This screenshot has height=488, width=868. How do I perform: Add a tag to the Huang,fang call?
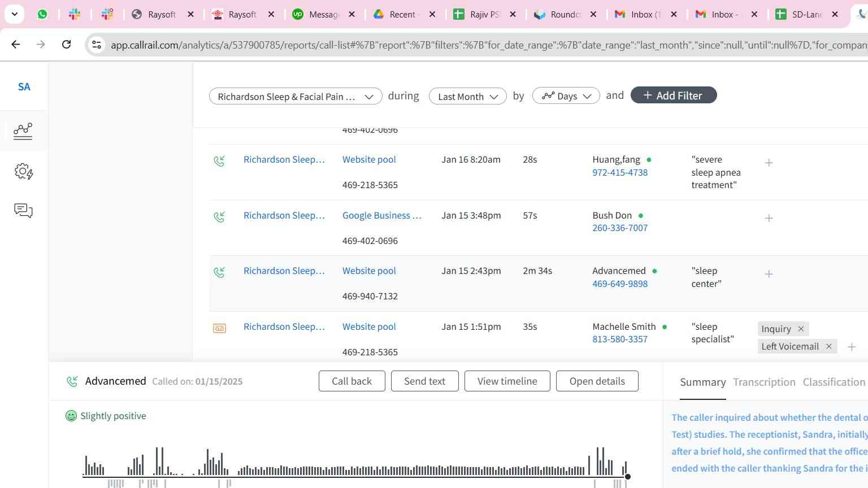[x=769, y=163]
